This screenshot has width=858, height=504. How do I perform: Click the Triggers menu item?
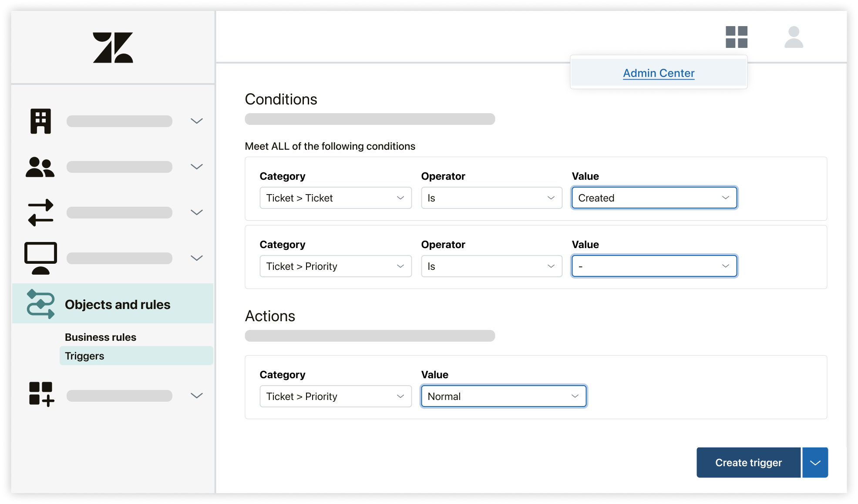click(x=84, y=356)
